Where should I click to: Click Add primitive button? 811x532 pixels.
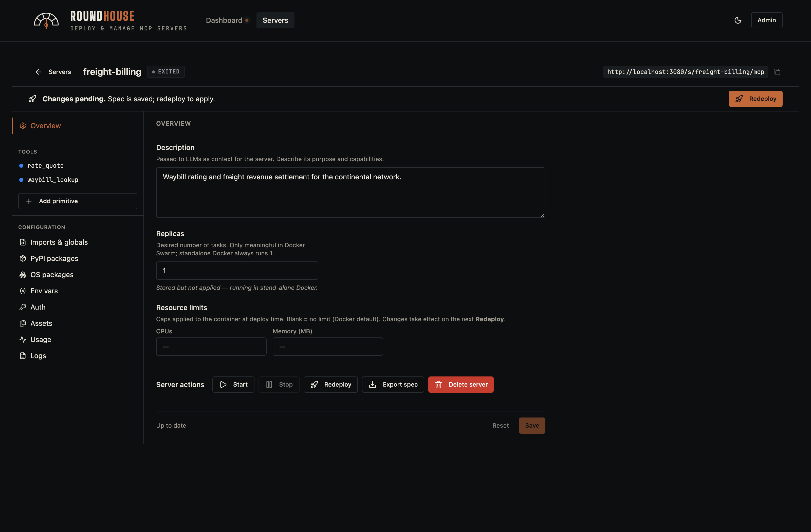coord(78,201)
